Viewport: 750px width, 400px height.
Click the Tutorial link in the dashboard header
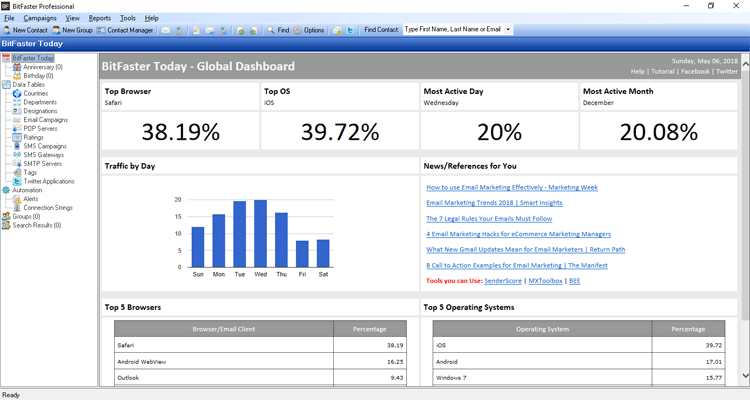click(x=662, y=71)
